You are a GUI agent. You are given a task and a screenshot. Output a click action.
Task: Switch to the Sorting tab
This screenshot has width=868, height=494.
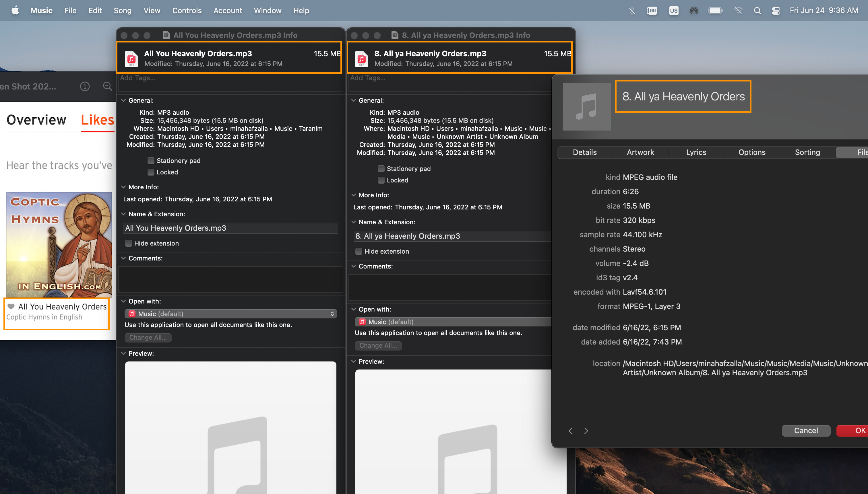(807, 152)
